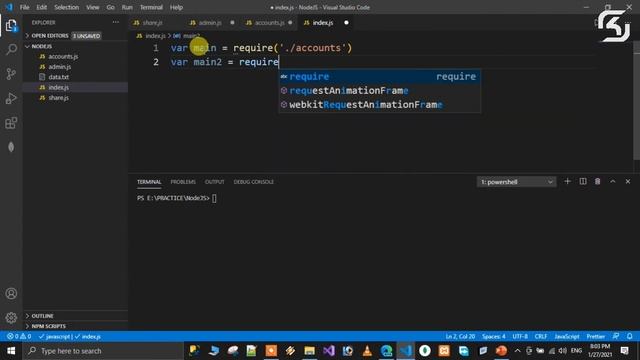This screenshot has width=640, height=360.
Task: Open the View menu
Action: (x=93, y=7)
